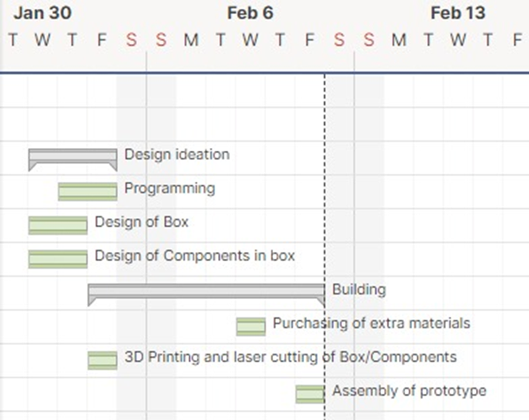Screen dimensions: 529x420
Task: Click the Assembly of prototype label
Action: (409, 391)
